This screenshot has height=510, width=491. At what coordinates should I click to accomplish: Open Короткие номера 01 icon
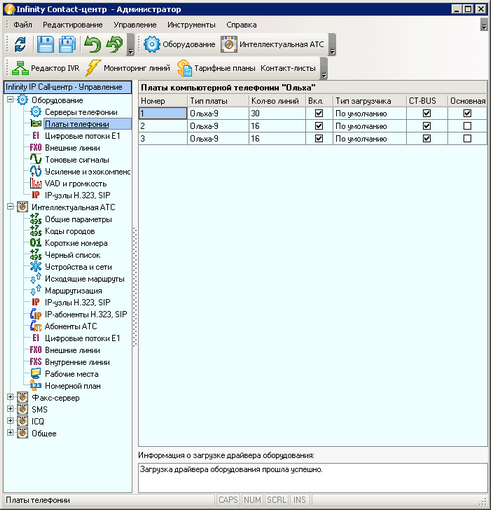pos(36,243)
